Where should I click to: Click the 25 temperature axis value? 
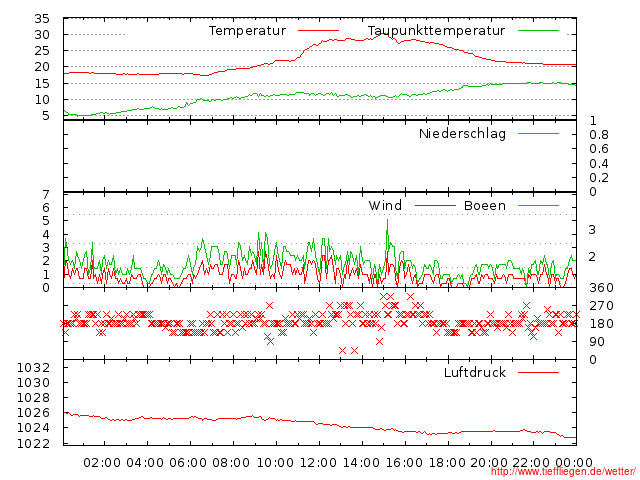(x=42, y=51)
